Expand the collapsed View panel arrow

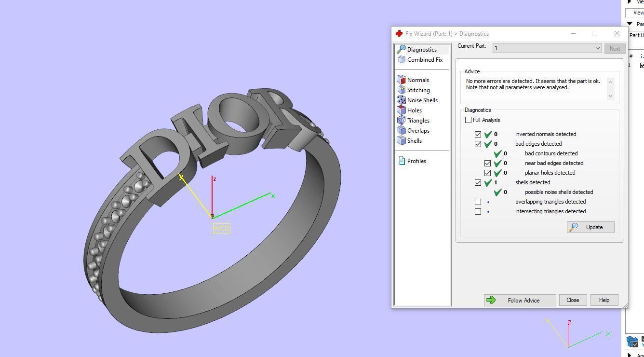pos(630,2)
